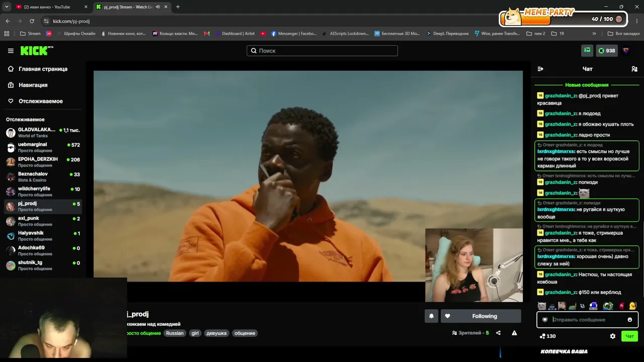Open the Kick hamburger menu
This screenshot has width=644, height=362.
[11, 51]
